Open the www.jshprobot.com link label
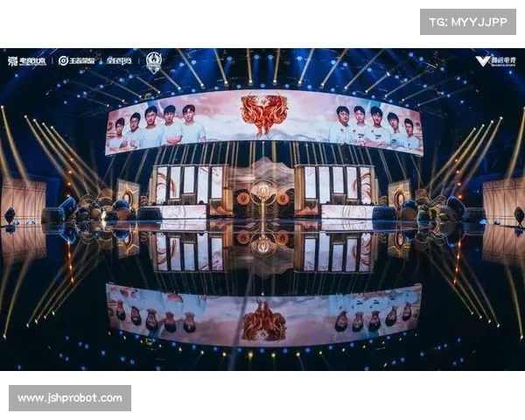525x420 pixels. click(x=70, y=398)
